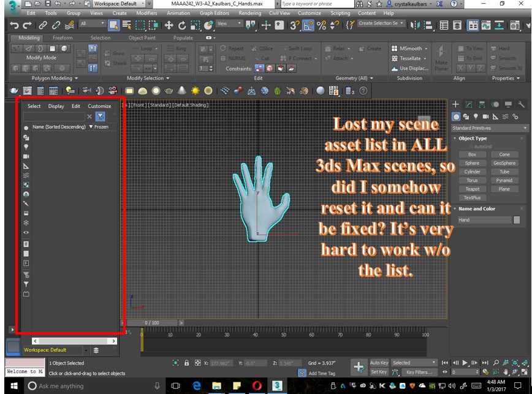Click the Undo arrow icon
The height and width of the screenshot is (394, 532).
(x=14, y=25)
